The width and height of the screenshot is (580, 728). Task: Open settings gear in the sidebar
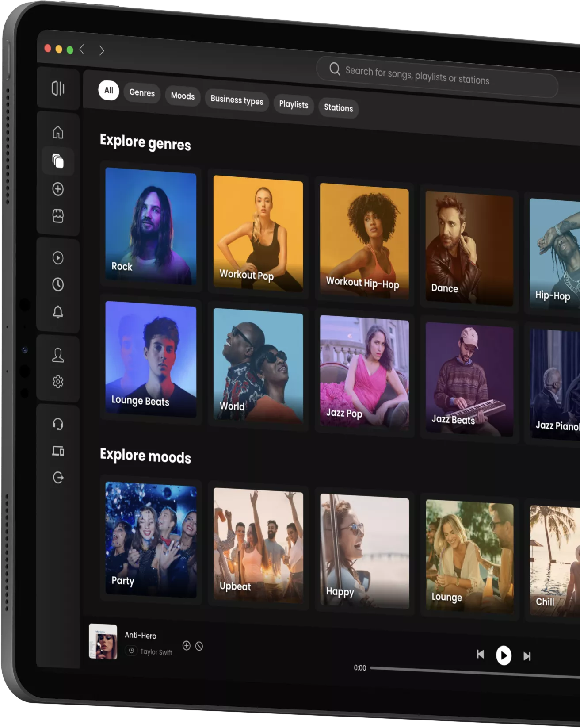point(58,381)
